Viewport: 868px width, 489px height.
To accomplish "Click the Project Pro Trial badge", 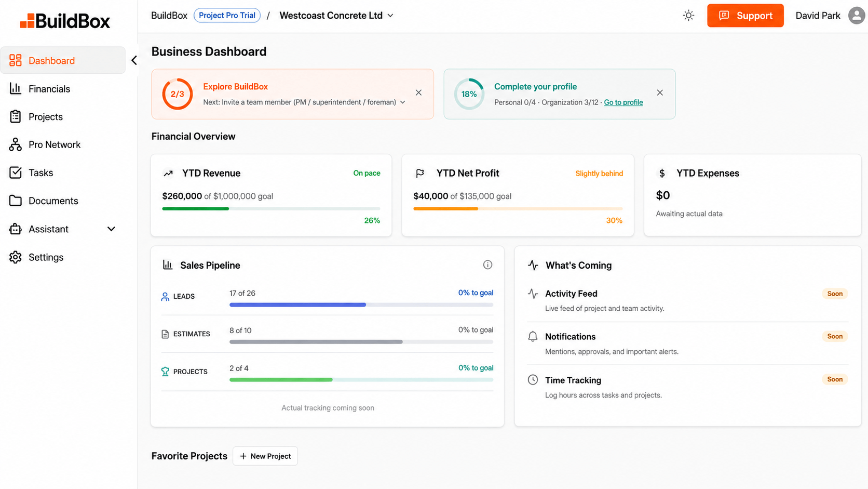I will (x=227, y=16).
